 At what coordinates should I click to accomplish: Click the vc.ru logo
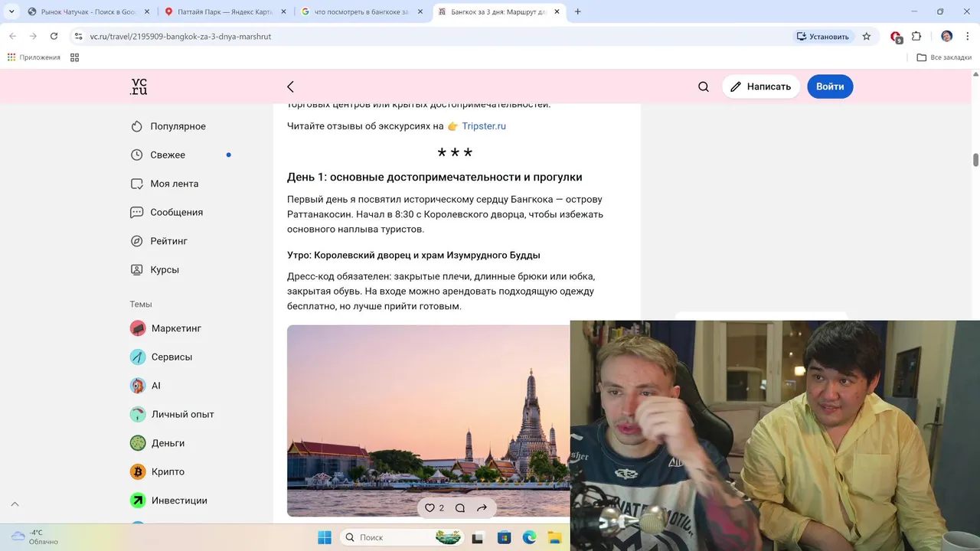point(139,86)
